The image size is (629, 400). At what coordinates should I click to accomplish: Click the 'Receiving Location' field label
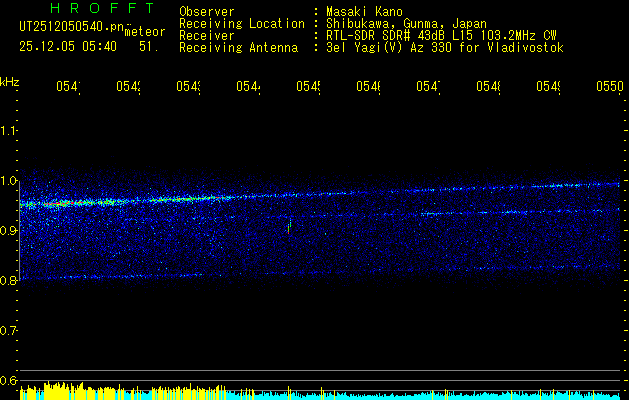(242, 24)
